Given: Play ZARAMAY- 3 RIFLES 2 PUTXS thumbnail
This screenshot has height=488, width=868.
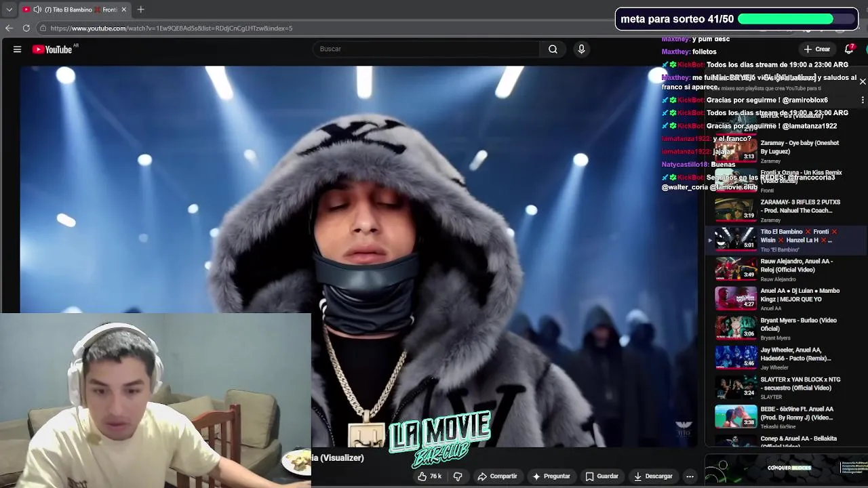Looking at the screenshot, I should tap(736, 209).
